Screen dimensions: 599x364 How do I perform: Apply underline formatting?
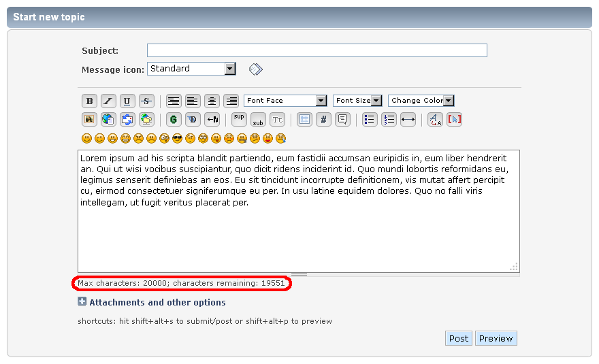pyautogui.click(x=127, y=101)
